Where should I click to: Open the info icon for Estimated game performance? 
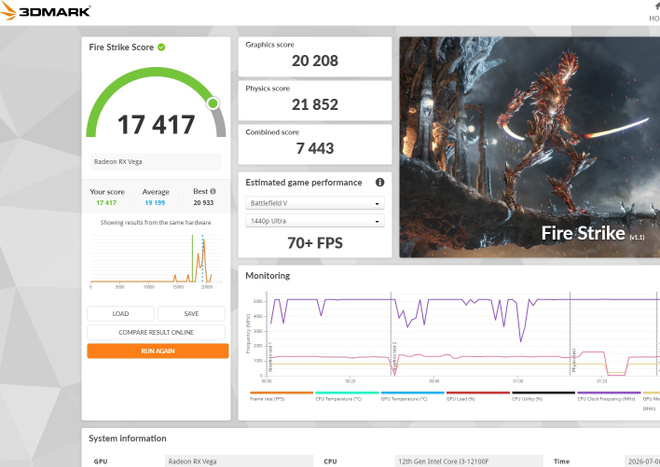tap(380, 182)
